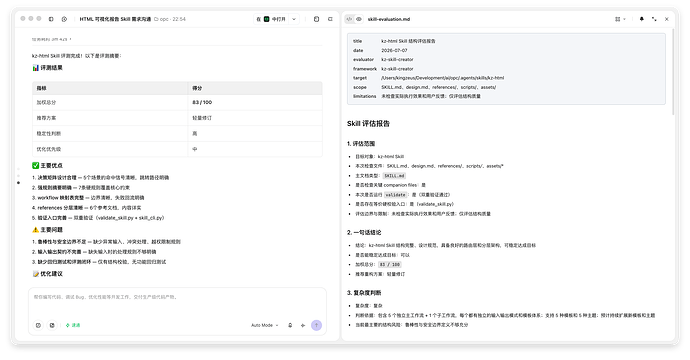Click the first round icon under input
The height and width of the screenshot is (360, 690).
coord(38,325)
